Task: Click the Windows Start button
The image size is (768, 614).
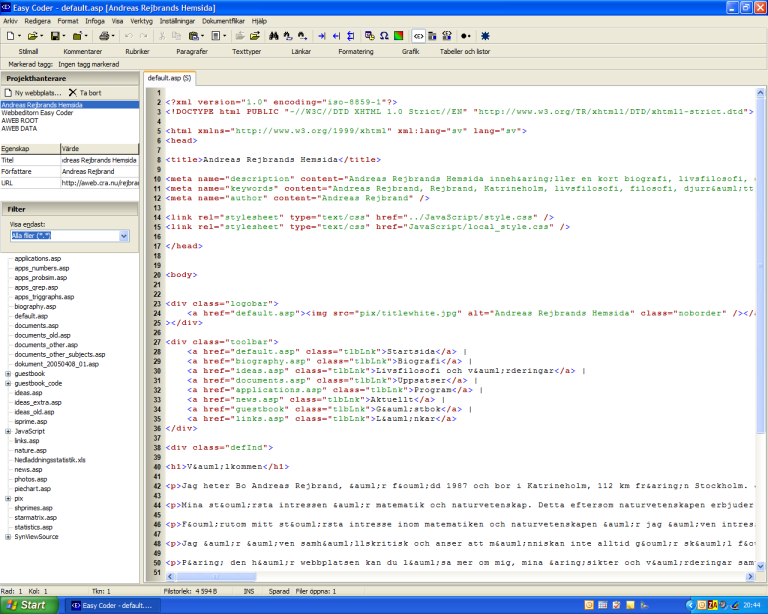Action: click(29, 605)
